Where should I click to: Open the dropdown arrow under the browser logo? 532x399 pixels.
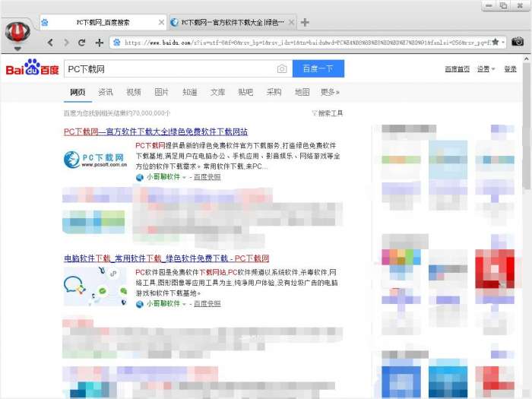click(x=17, y=49)
